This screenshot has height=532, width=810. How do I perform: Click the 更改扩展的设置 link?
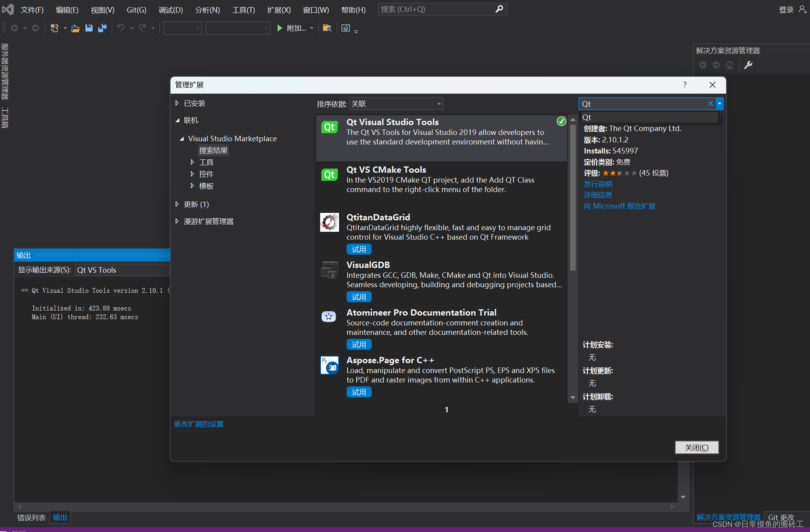click(x=199, y=424)
